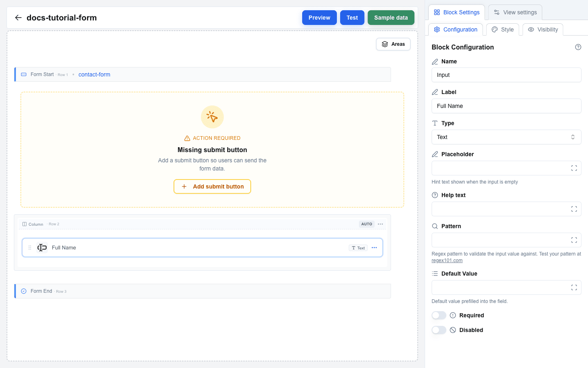Click the help question-mark icon beside Block Configuration
Screen dimensions: 588x368
coord(578,47)
